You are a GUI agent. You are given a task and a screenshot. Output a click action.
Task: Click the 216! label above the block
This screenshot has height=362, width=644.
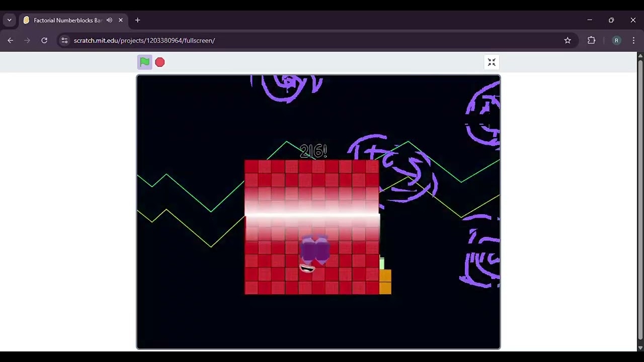313,151
